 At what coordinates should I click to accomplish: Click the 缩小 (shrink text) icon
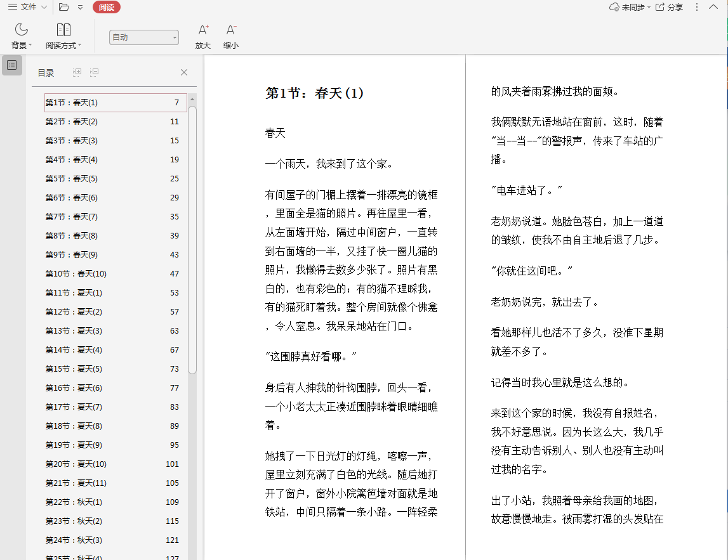(231, 30)
